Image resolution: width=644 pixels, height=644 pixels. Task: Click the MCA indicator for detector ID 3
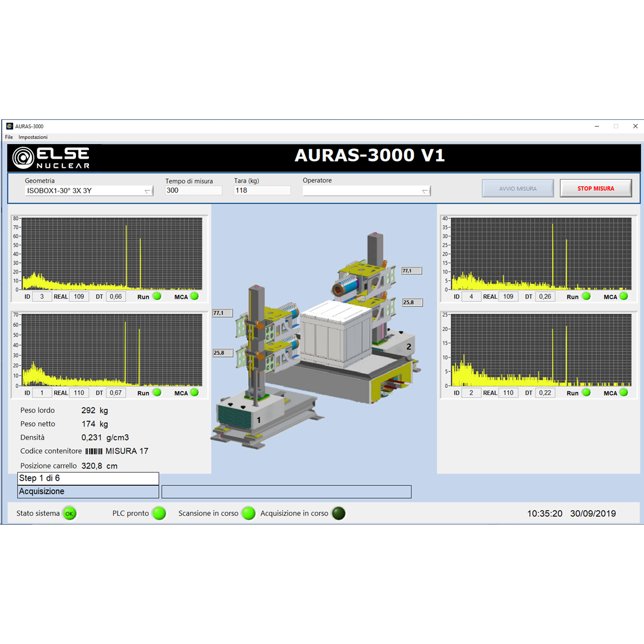194,296
